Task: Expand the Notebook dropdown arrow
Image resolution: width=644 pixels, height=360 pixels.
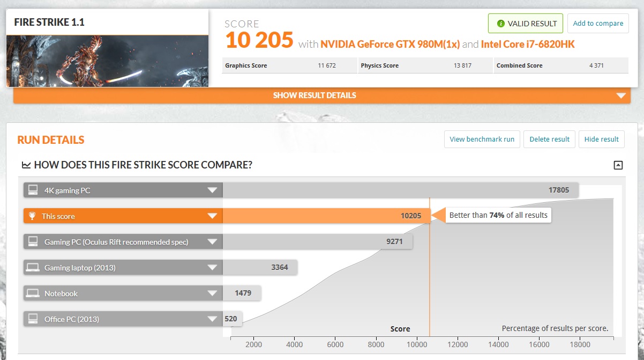Action: 212,293
